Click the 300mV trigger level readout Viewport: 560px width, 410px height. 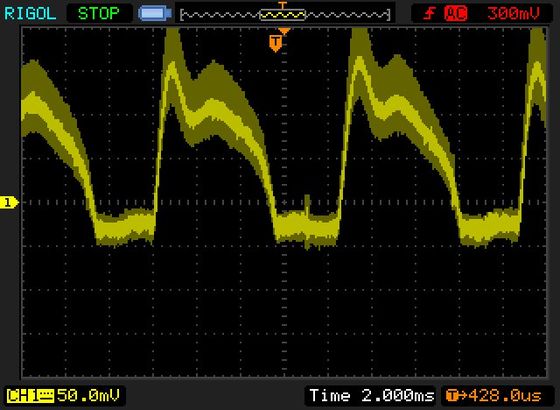coord(513,14)
